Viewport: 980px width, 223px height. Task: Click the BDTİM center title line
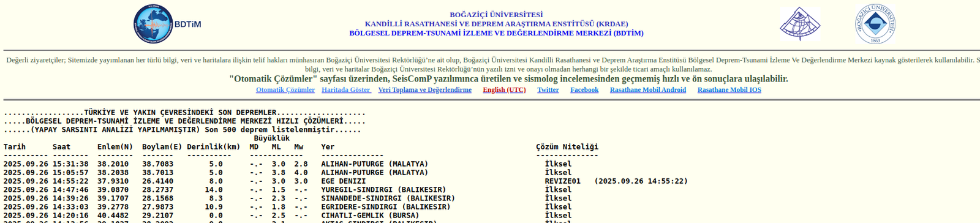point(496,33)
